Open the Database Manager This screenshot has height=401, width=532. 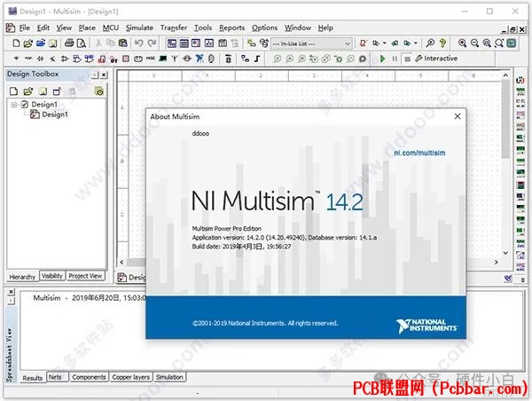pos(264,43)
